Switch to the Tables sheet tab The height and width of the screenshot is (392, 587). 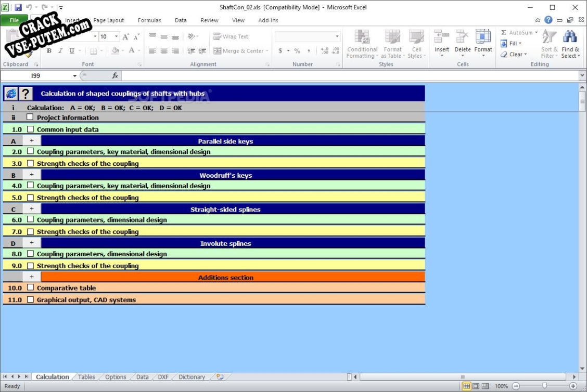(86, 377)
